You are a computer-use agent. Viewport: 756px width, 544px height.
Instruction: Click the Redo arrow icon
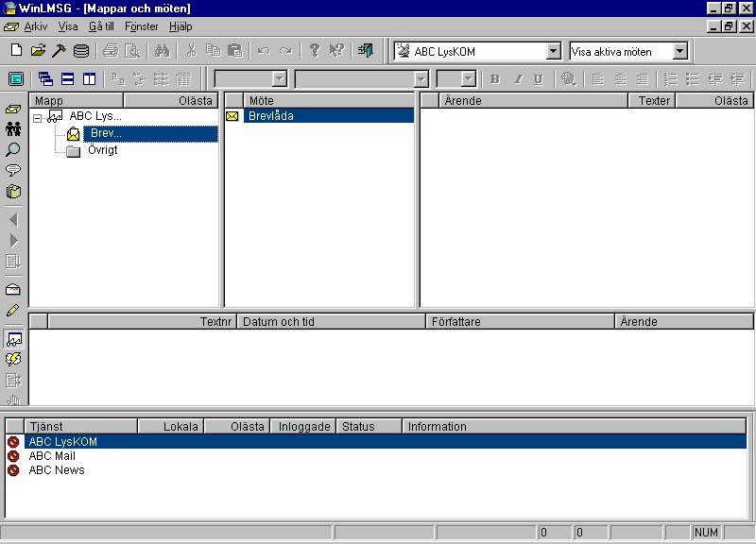[286, 51]
